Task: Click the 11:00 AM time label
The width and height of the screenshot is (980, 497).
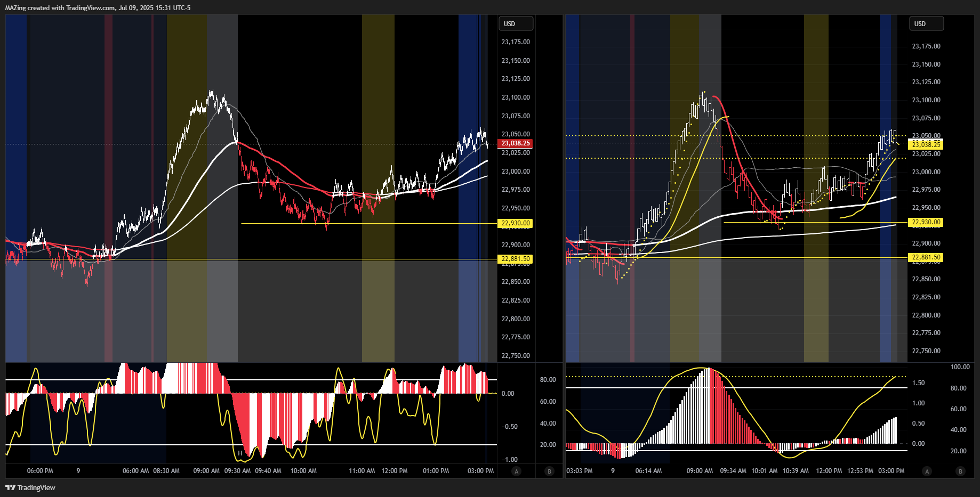Action: click(x=362, y=471)
